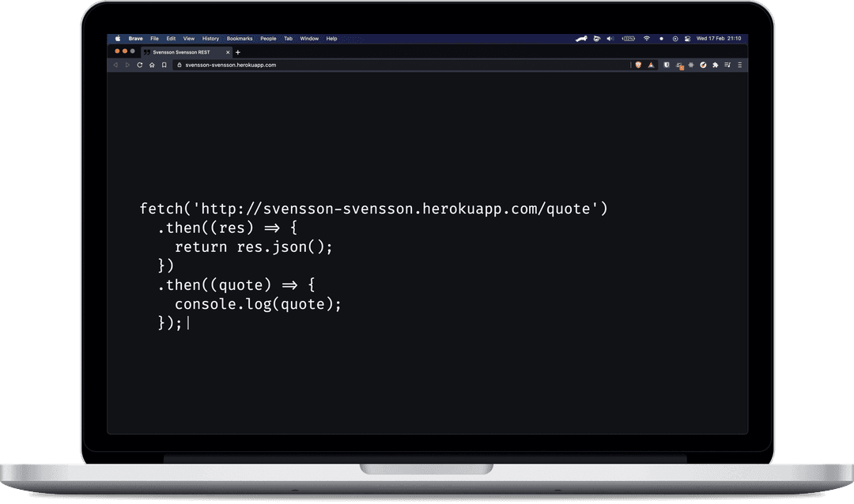Click the extension with orange badge
Screen dimensions: 854x504
coord(679,66)
